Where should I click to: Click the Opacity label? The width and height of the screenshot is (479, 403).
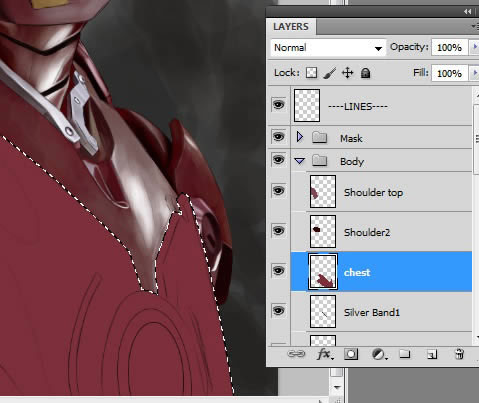(409, 47)
